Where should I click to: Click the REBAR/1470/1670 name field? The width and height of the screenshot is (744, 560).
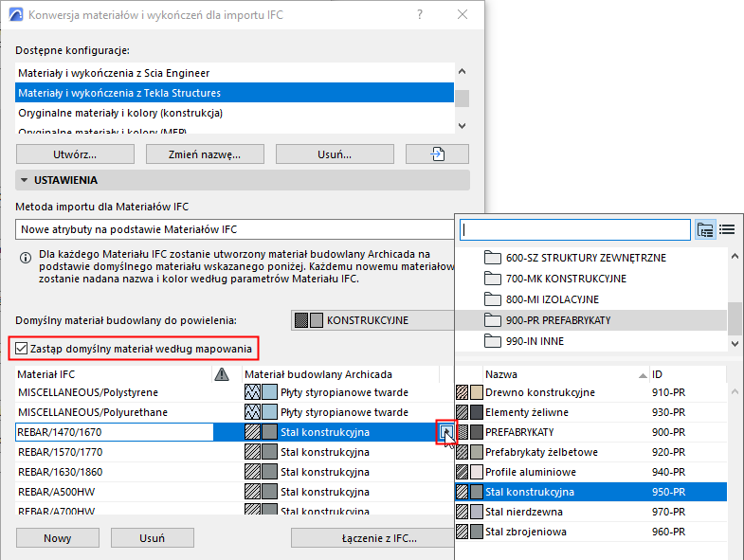(x=115, y=432)
